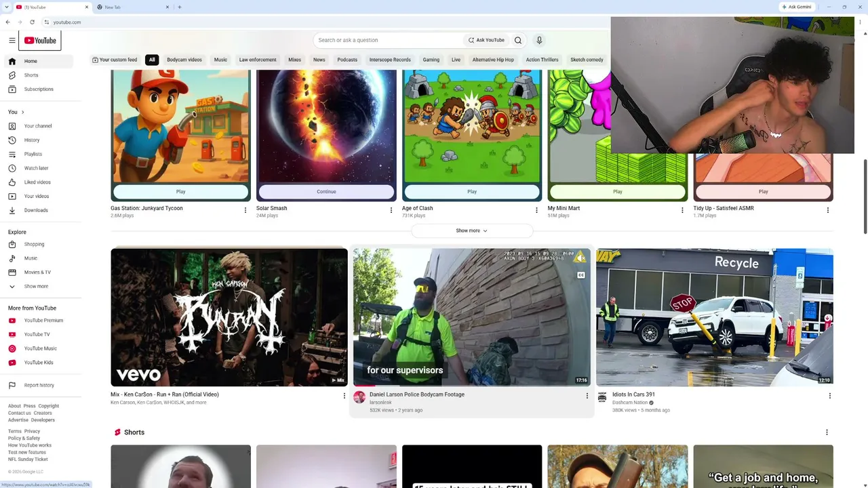Open options menu for Daniel Larson video
Viewport: 868px width, 488px height.
[x=587, y=396]
